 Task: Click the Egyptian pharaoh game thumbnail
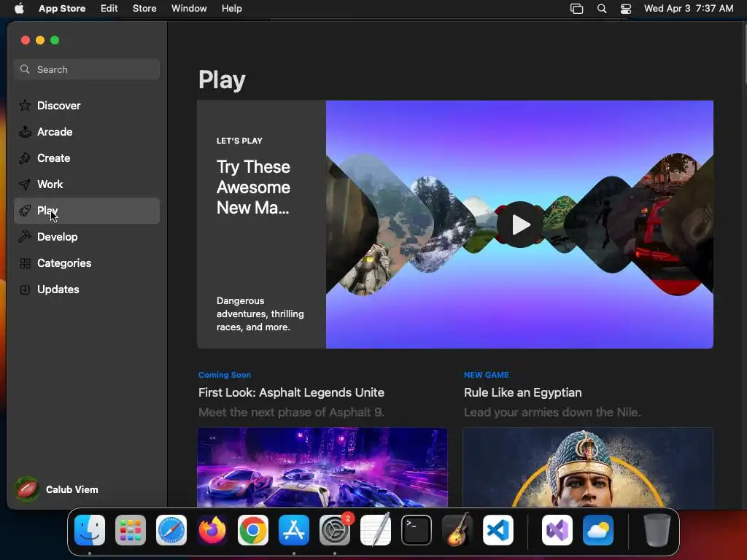point(588,467)
